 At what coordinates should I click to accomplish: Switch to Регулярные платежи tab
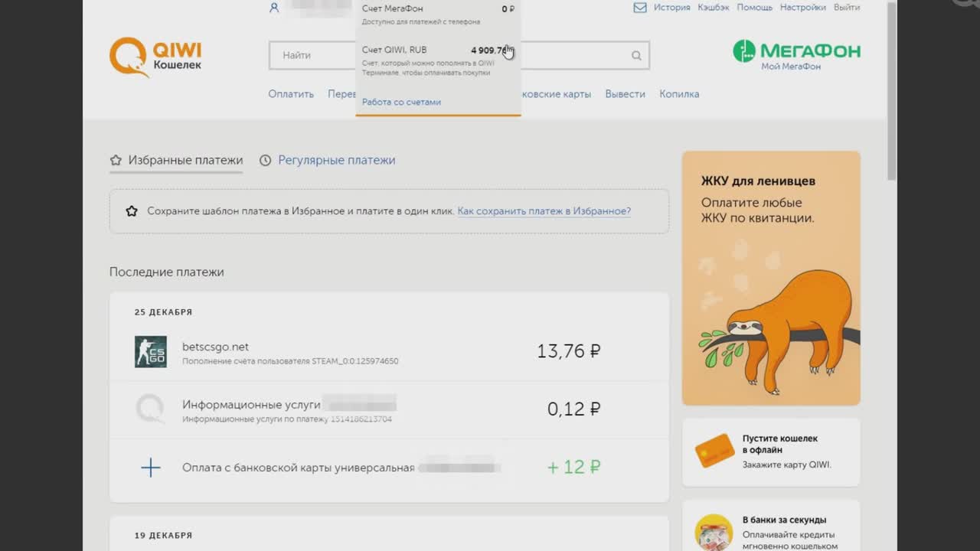328,160
